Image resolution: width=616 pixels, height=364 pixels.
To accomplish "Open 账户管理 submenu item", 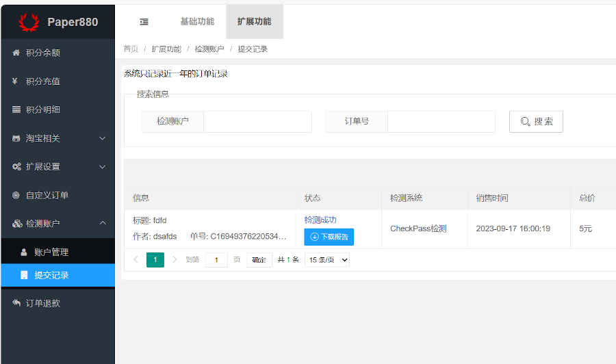I will (57, 252).
